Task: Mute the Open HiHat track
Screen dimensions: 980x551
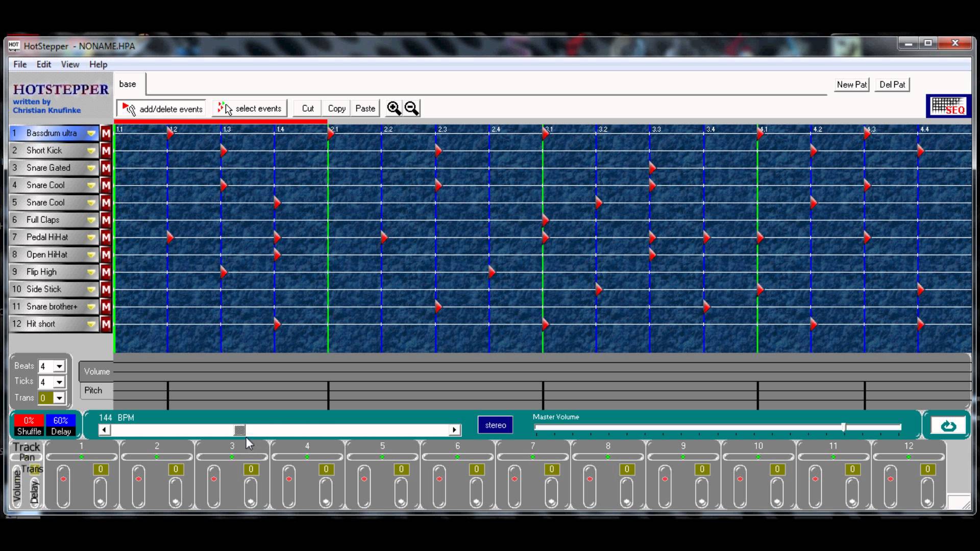Action: tap(106, 254)
